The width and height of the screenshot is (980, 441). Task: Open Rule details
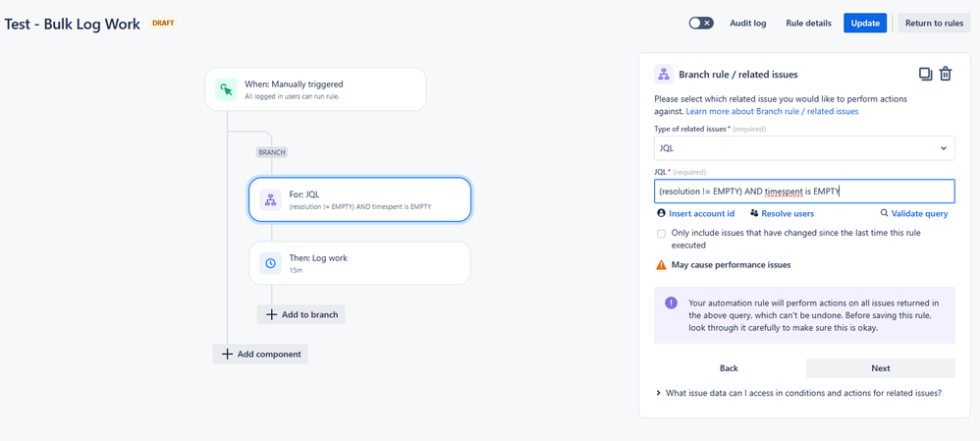click(809, 24)
